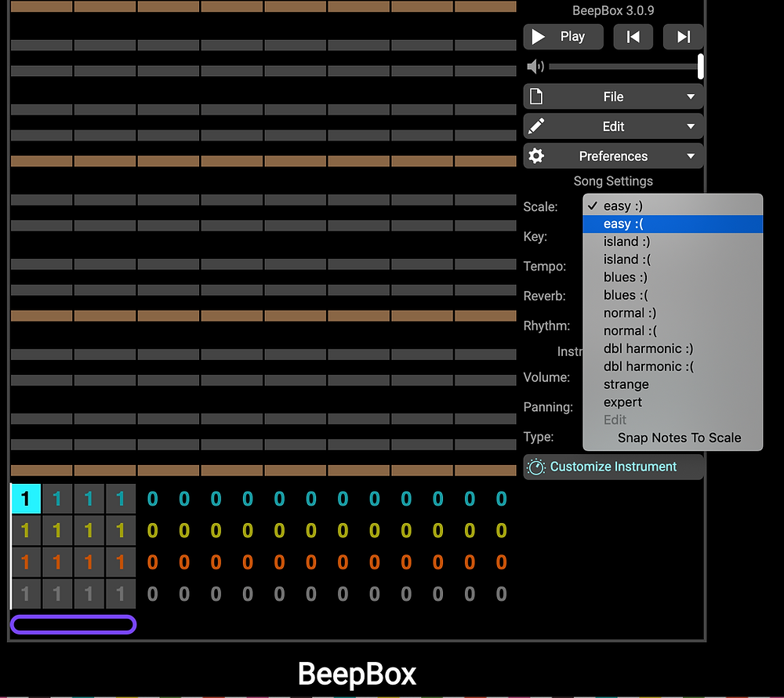This screenshot has height=698, width=784.
Task: Click the "BeepBox 3.0.9" version text
Action: click(613, 10)
